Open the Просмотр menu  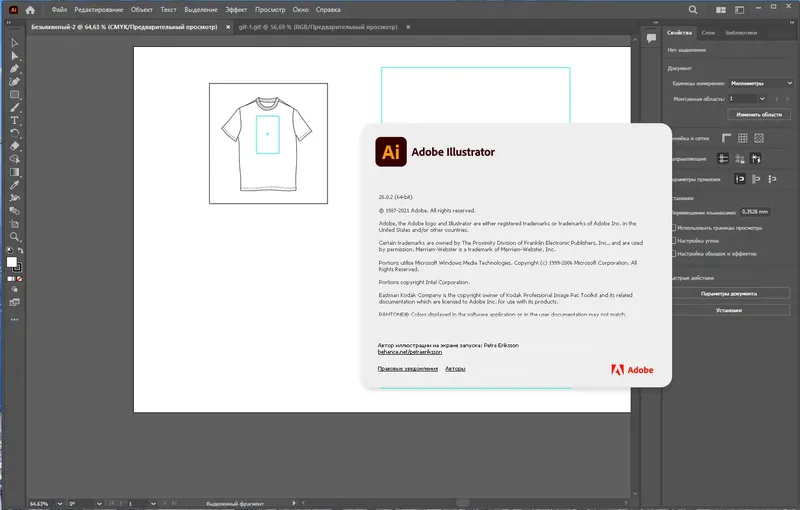click(x=270, y=10)
